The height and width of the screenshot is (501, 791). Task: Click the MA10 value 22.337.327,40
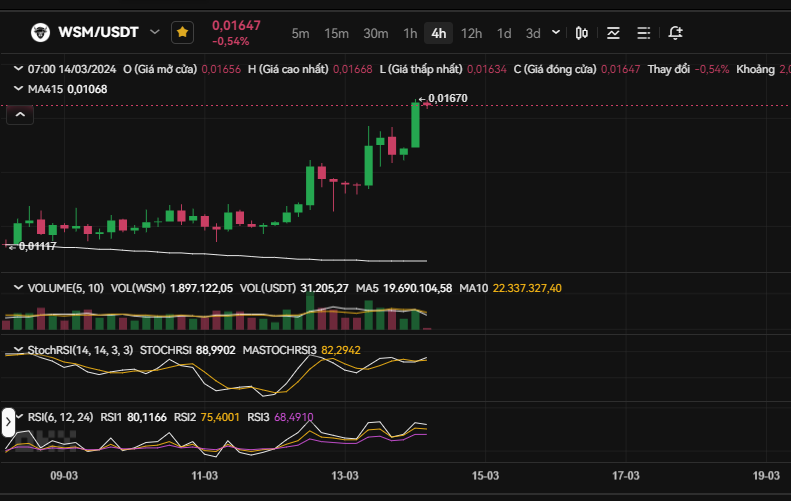pos(527,288)
